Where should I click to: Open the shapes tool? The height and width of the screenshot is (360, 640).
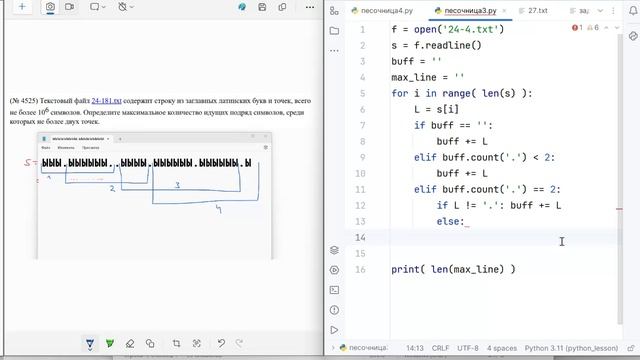(x=150, y=344)
